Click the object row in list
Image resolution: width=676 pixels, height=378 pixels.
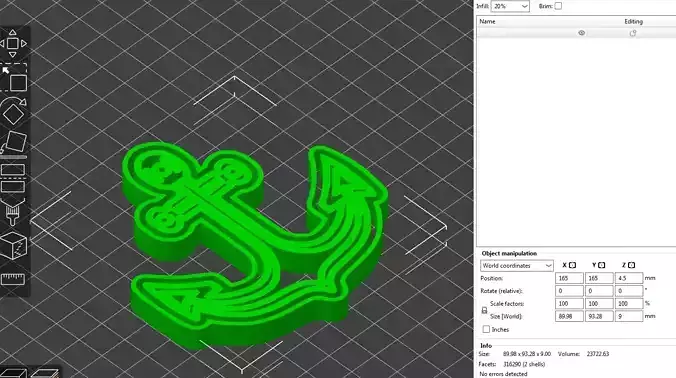[576, 33]
